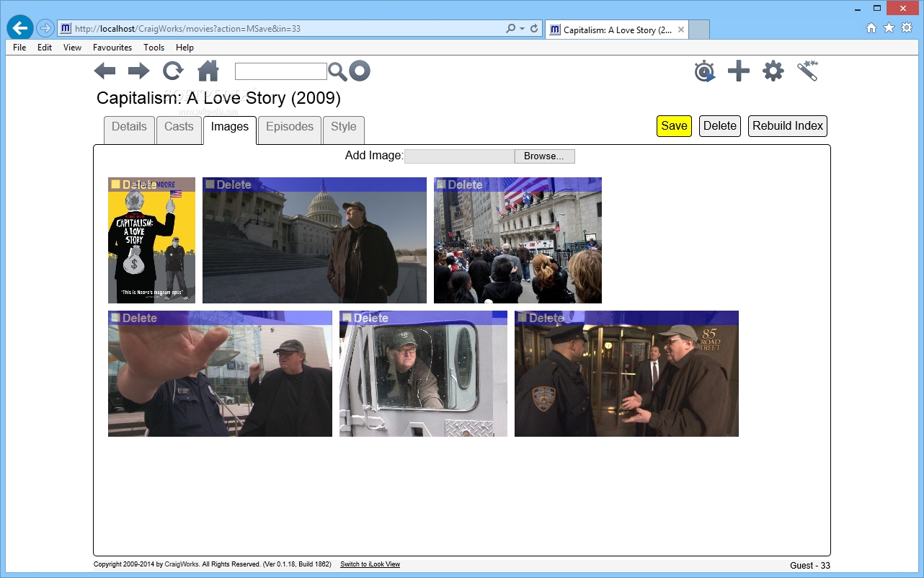
Task: Tick Delete checkbox on the Capitol building image
Action: pyautogui.click(x=210, y=184)
